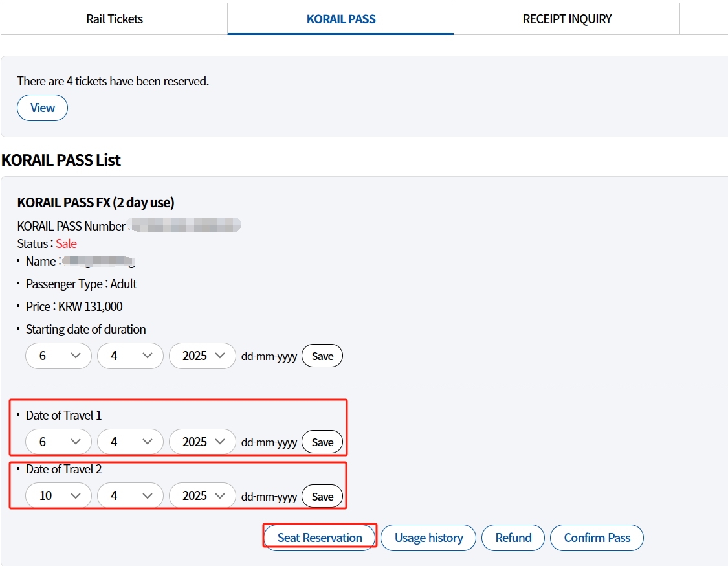Open the day selector for Date of Travel 1

point(58,441)
